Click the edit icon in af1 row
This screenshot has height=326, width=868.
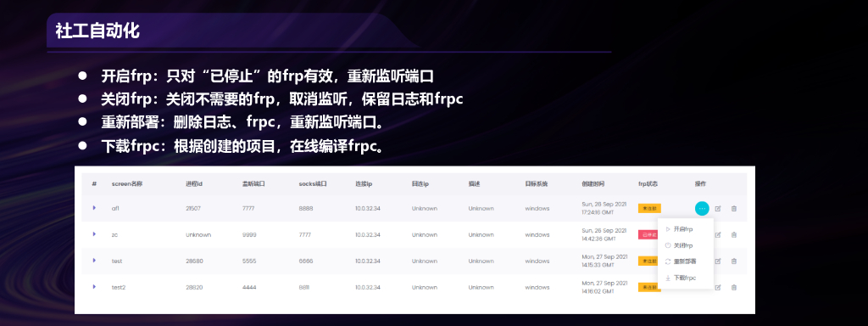pos(718,209)
